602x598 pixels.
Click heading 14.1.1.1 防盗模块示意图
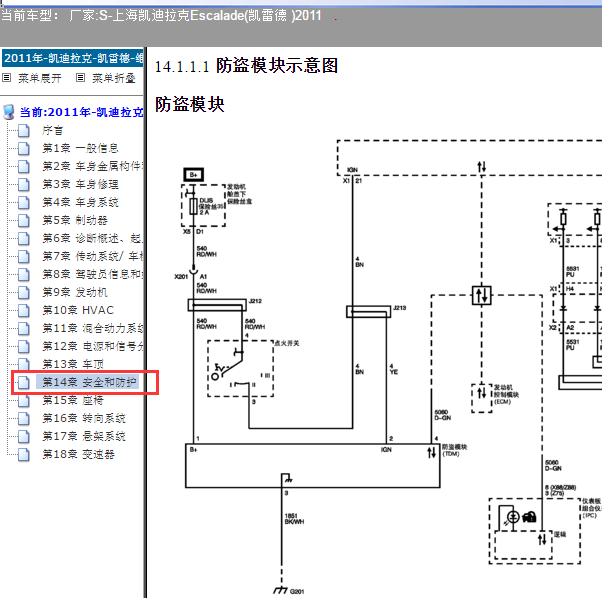246,66
